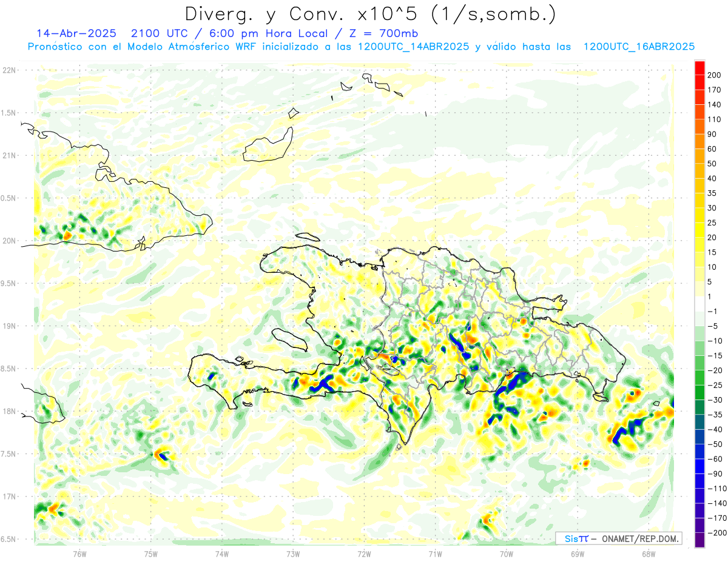This screenshot has height=562, width=728.
Task: Click the -170 color scale label
Action: [716, 518]
